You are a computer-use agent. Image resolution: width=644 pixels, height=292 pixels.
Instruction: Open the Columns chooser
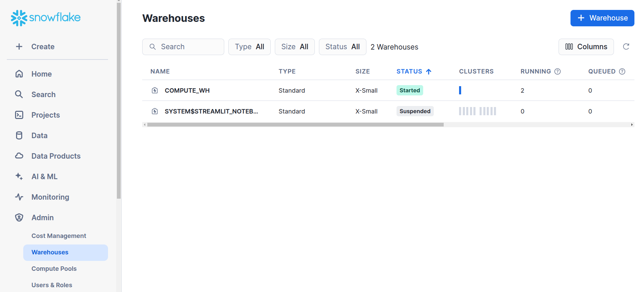click(586, 47)
